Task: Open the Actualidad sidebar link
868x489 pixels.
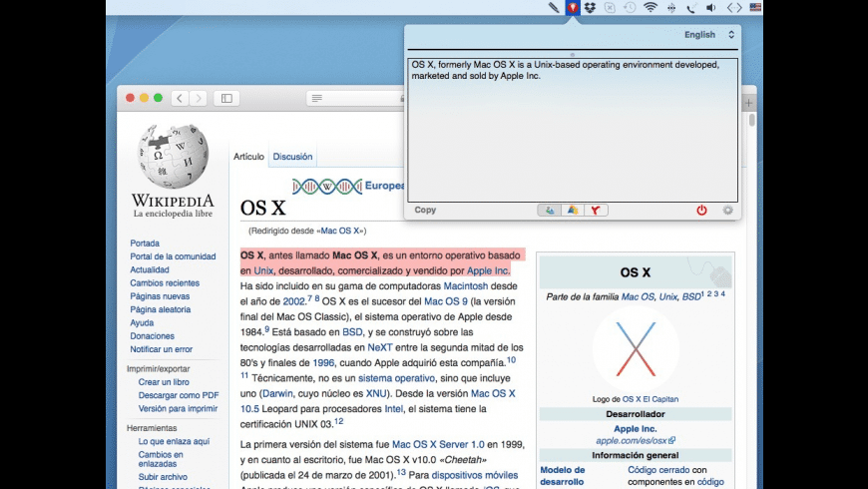Action: [150, 269]
